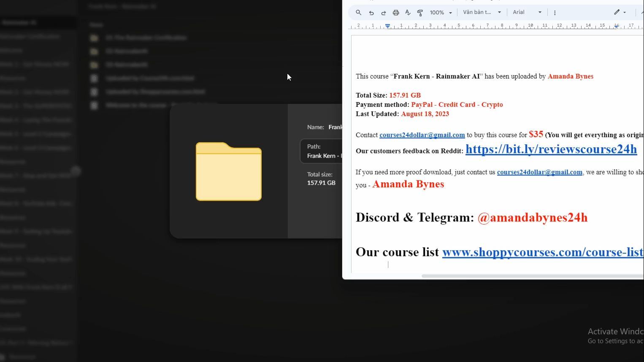
Task: Click the pencil editing mode icon
Action: [x=617, y=12]
